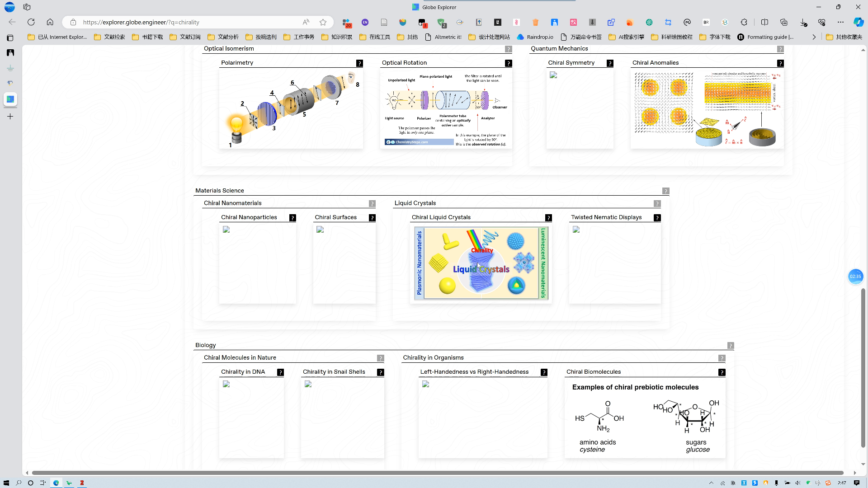The height and width of the screenshot is (488, 868).
Task: Open the 书籍下载 bookmark folder
Action: [147, 37]
